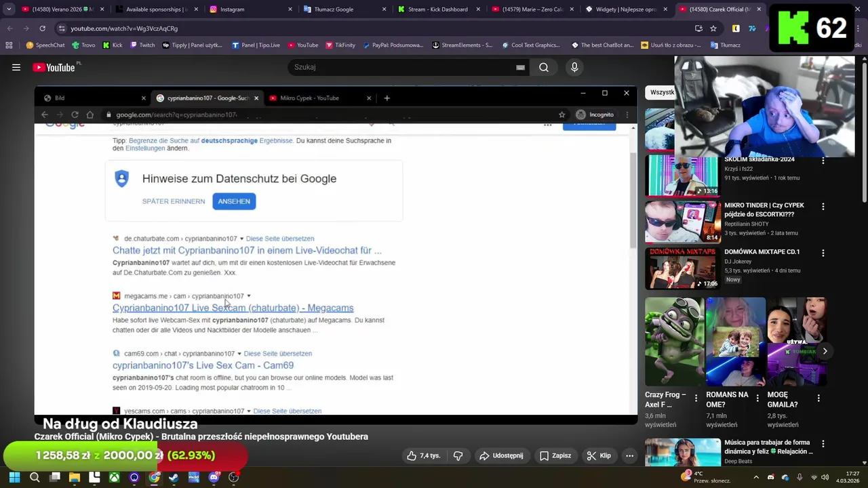The image size is (868, 488).
Task: Click the taskbar clock showing 17:27
Action: pos(848,477)
